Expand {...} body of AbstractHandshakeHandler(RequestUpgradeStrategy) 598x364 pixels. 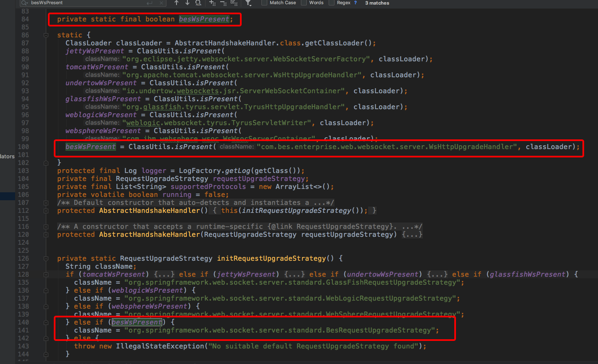(x=412, y=234)
